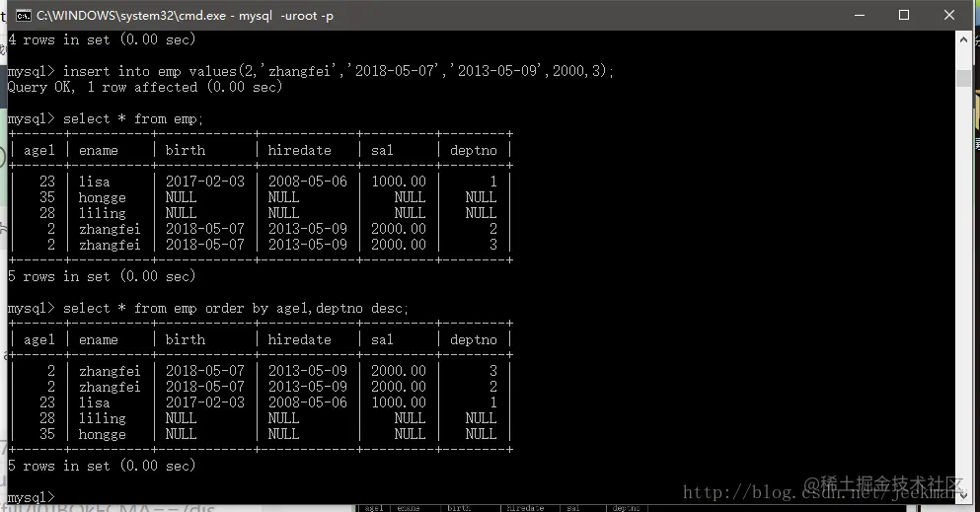Click the plain 'select * from emp;' command
This screenshot has width=980, height=512.
(x=106, y=118)
